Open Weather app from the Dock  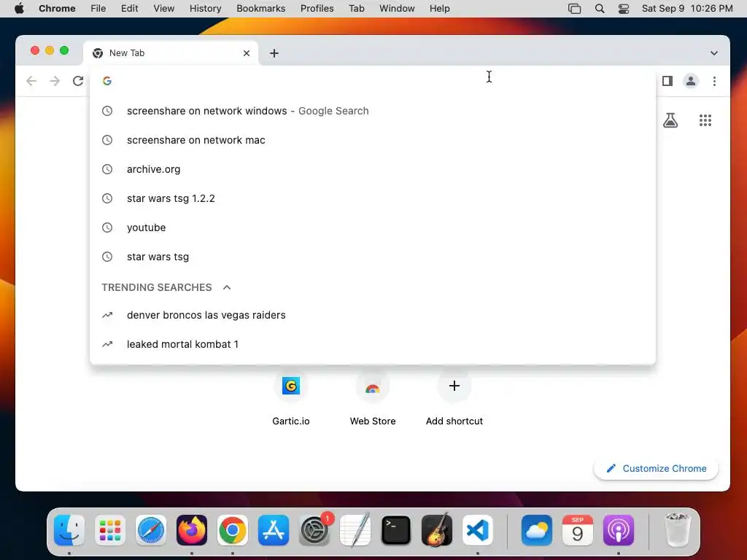tap(537, 530)
